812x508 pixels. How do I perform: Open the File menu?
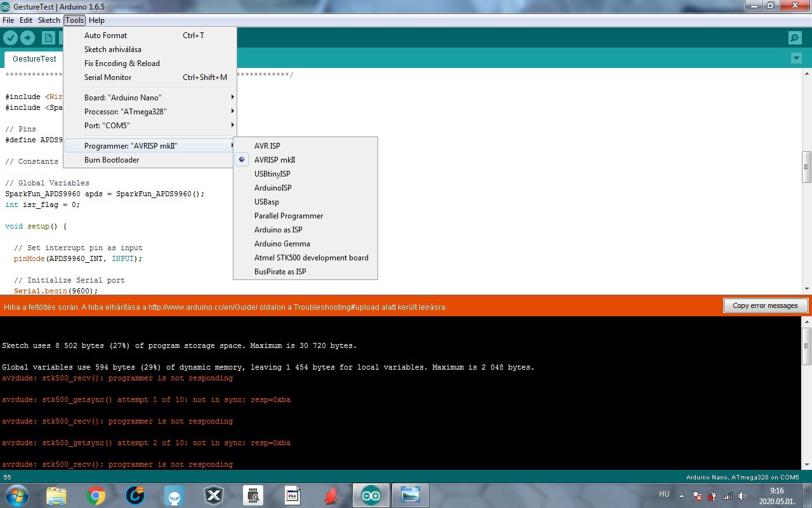tap(8, 20)
